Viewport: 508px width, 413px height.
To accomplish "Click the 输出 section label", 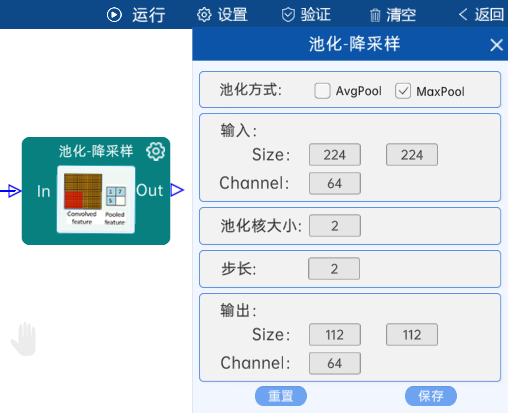I will pos(238,311).
